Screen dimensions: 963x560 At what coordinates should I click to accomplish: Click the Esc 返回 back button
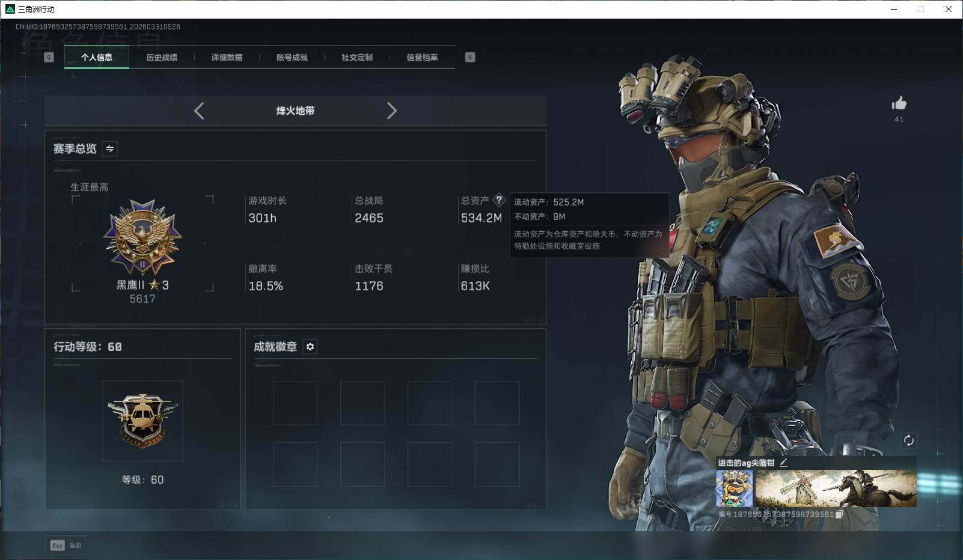pos(66,546)
